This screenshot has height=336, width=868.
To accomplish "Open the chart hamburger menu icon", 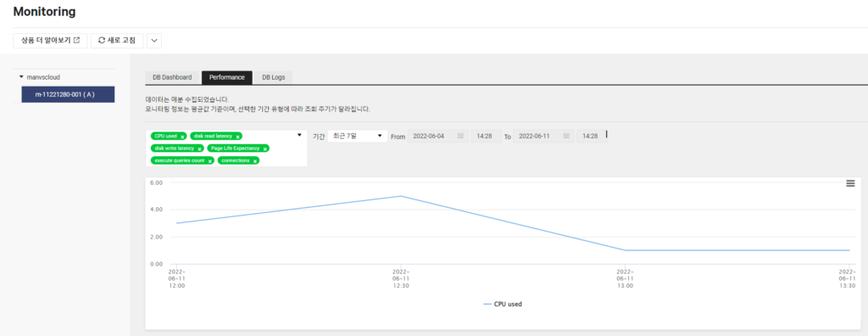I will [850, 183].
